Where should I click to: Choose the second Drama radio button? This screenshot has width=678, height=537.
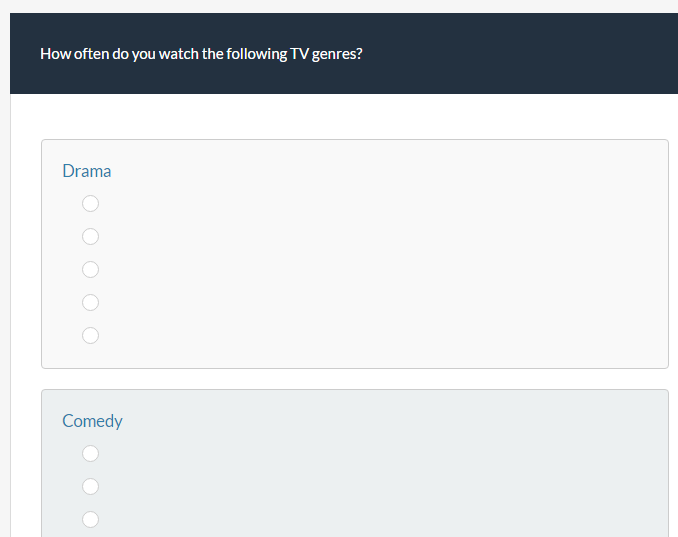(90, 237)
